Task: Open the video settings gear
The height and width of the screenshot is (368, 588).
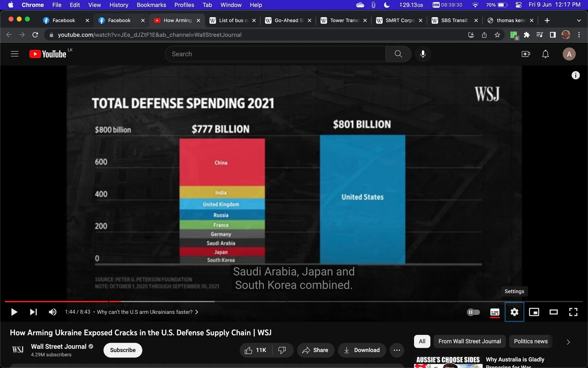Action: click(x=514, y=312)
